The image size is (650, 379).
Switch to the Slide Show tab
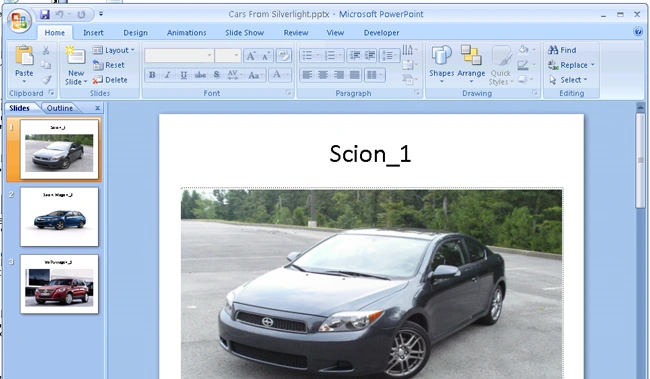245,33
